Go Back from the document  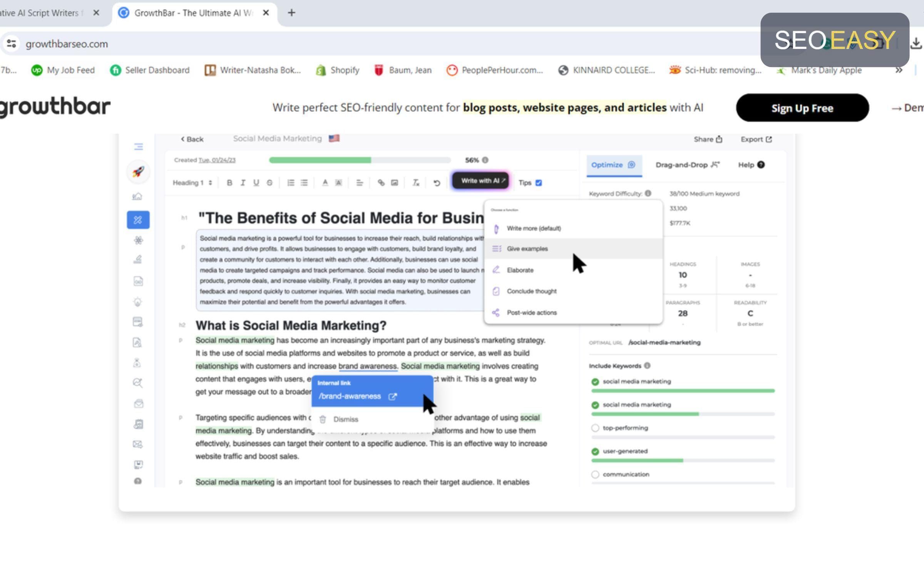pos(192,139)
